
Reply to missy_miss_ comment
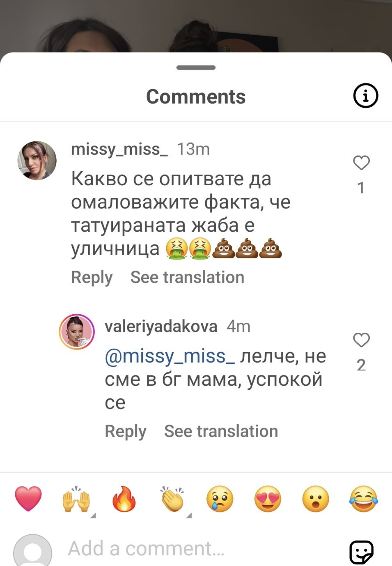click(x=92, y=277)
